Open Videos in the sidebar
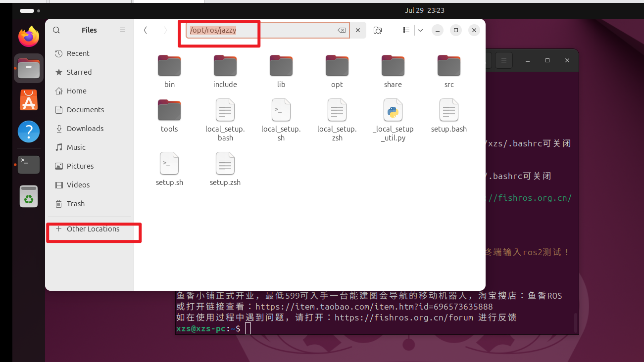Screen dimensions: 644x362 pos(89,185)
